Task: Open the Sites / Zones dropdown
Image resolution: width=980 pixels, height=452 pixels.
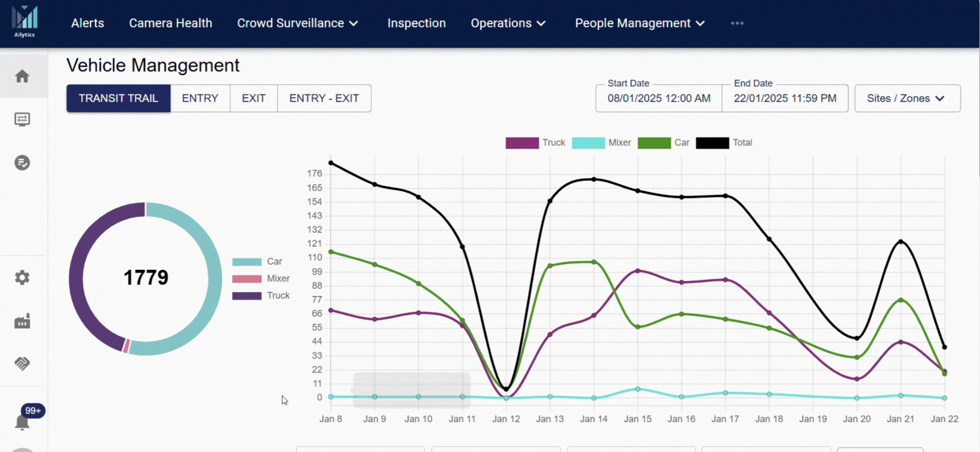Action: 907,98
